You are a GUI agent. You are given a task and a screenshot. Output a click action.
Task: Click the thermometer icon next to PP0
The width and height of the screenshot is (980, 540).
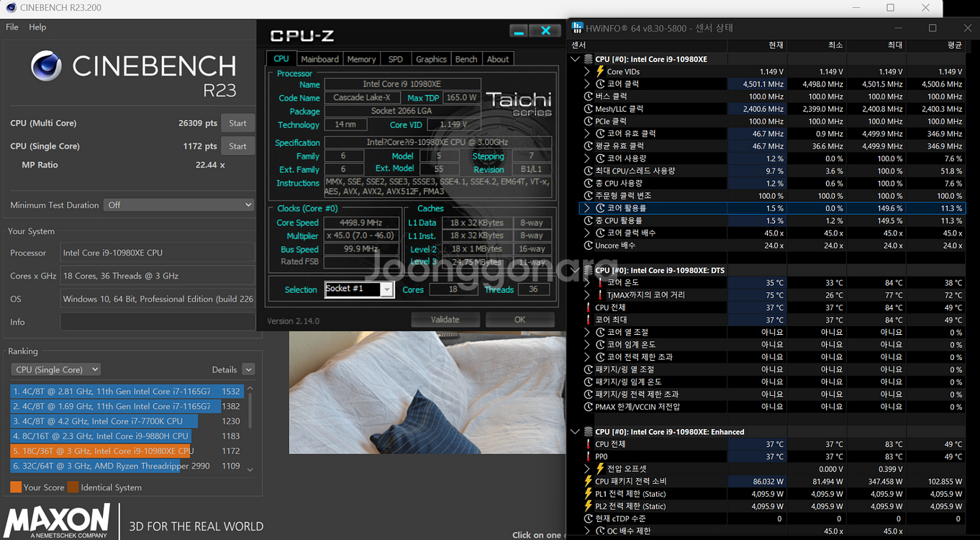(x=589, y=456)
